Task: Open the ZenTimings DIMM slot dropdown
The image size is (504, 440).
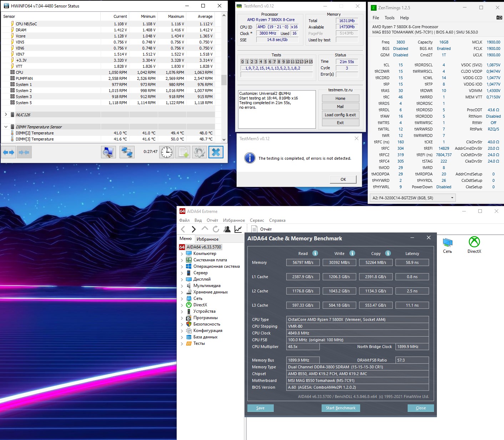Action: (x=412, y=198)
